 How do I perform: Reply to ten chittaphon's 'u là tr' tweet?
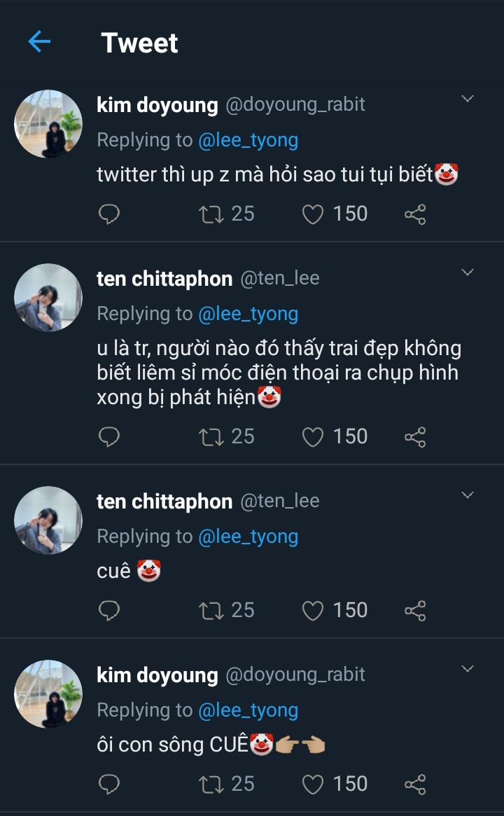pos(108,436)
